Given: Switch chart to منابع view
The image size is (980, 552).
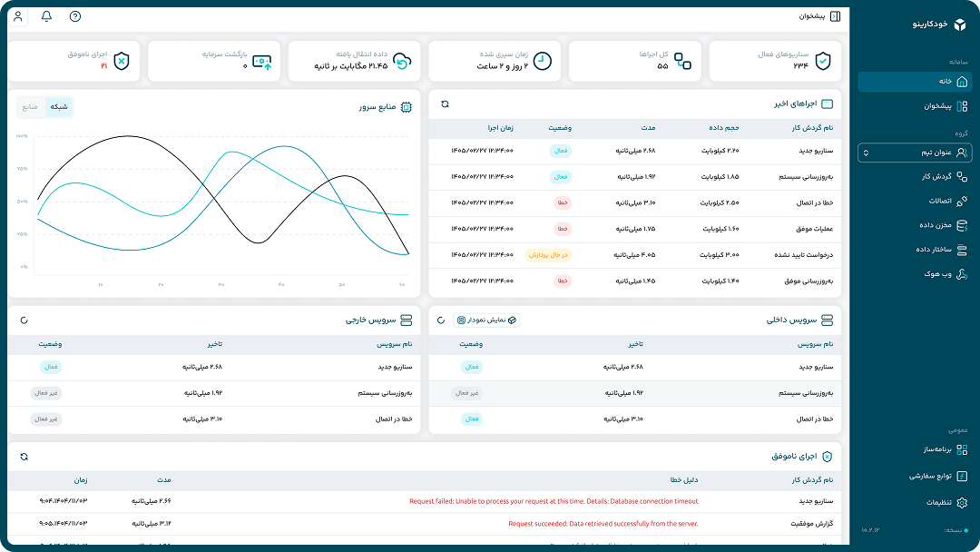Looking at the screenshot, I should [30, 107].
